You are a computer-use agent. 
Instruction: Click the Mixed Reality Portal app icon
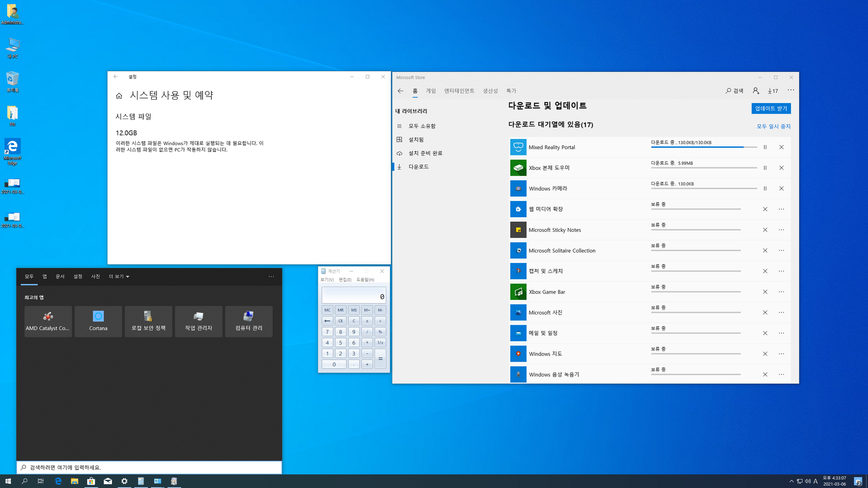pyautogui.click(x=518, y=147)
